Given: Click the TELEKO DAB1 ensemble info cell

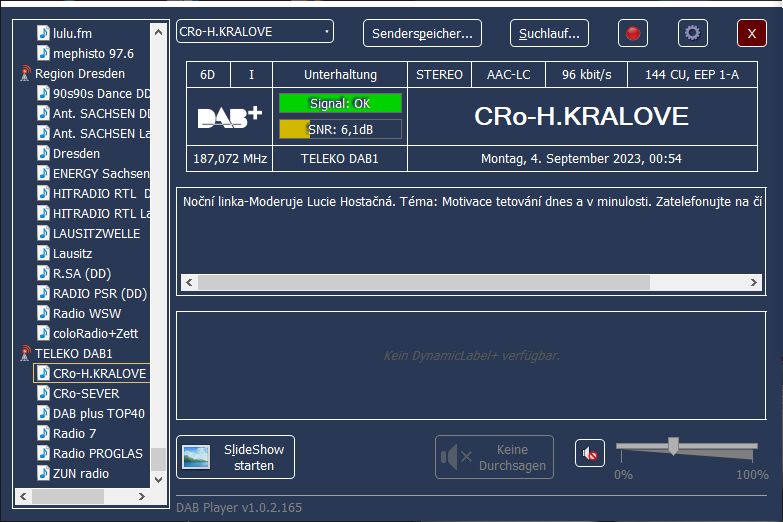Looking at the screenshot, I should (340, 159).
